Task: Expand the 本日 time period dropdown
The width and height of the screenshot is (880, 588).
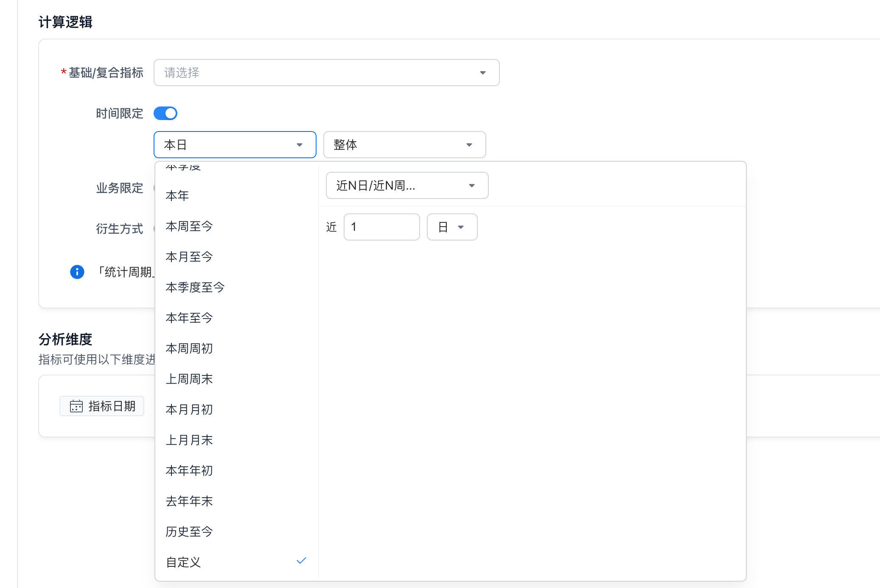Action: [235, 145]
